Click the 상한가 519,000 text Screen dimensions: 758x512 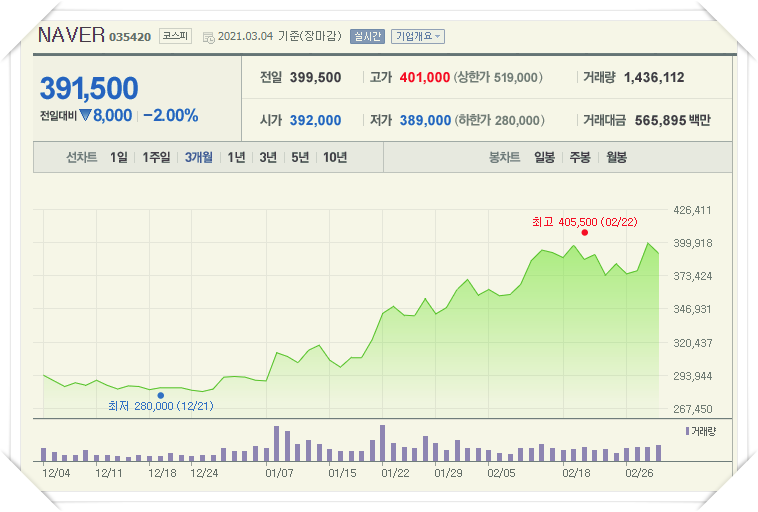point(498,77)
